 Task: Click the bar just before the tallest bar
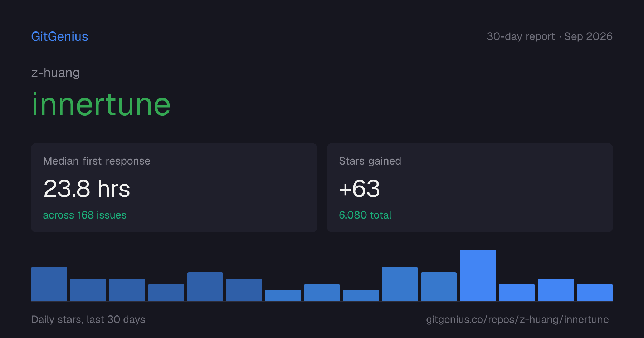[439, 286]
